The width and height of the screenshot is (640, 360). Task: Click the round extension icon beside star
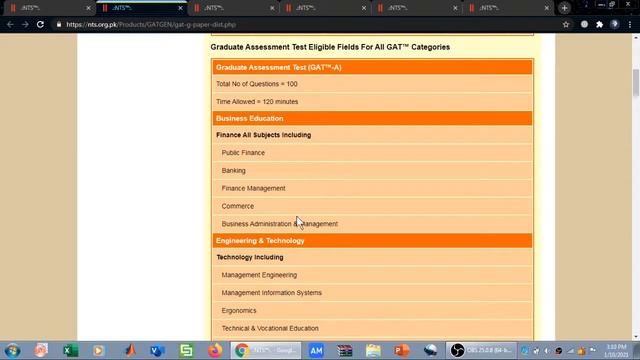click(584, 24)
